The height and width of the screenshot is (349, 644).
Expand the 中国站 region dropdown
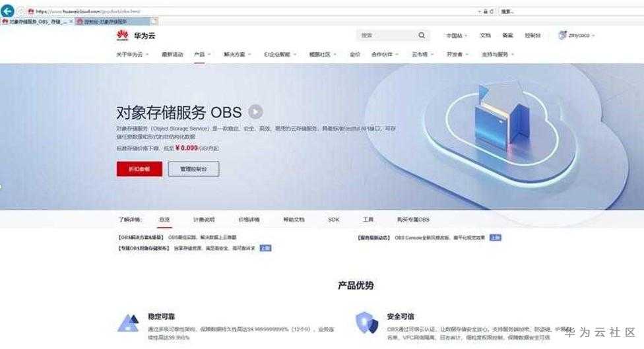pos(457,36)
